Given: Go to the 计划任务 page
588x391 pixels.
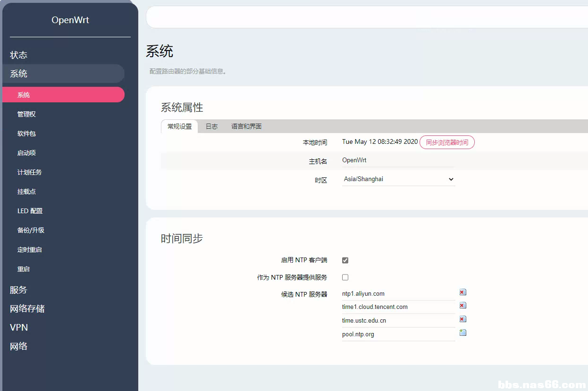Looking at the screenshot, I should [29, 172].
